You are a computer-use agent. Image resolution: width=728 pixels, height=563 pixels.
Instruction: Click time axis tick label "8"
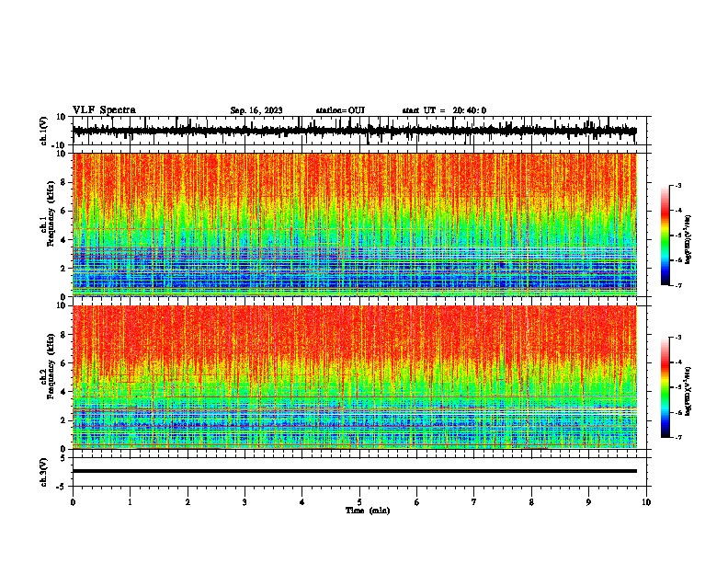coord(531,502)
